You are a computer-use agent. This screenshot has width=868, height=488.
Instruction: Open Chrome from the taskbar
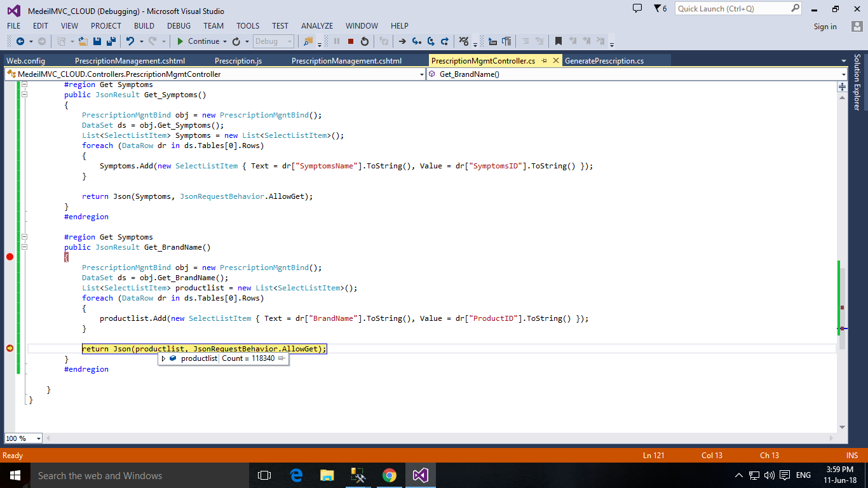pos(390,475)
